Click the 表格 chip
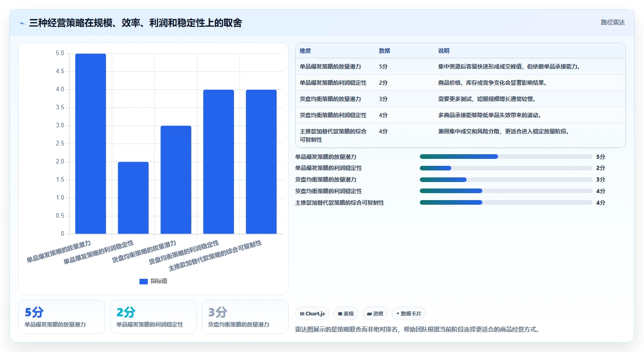Image resolution: width=644 pixels, height=352 pixels. click(x=346, y=314)
